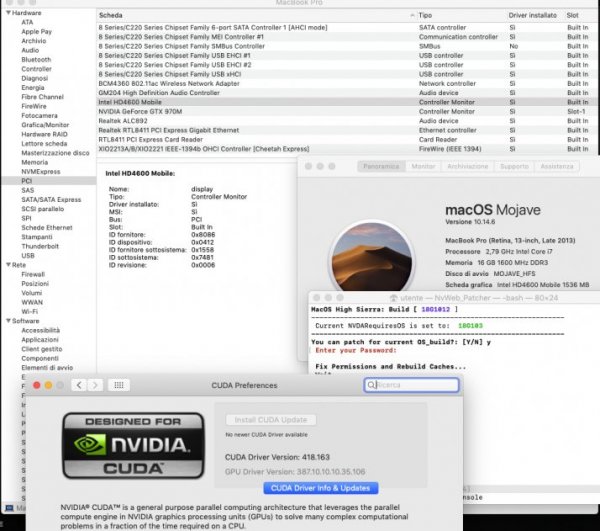The width and height of the screenshot is (600, 531).
Task: Switch to Panoramica tab
Action: point(381,166)
